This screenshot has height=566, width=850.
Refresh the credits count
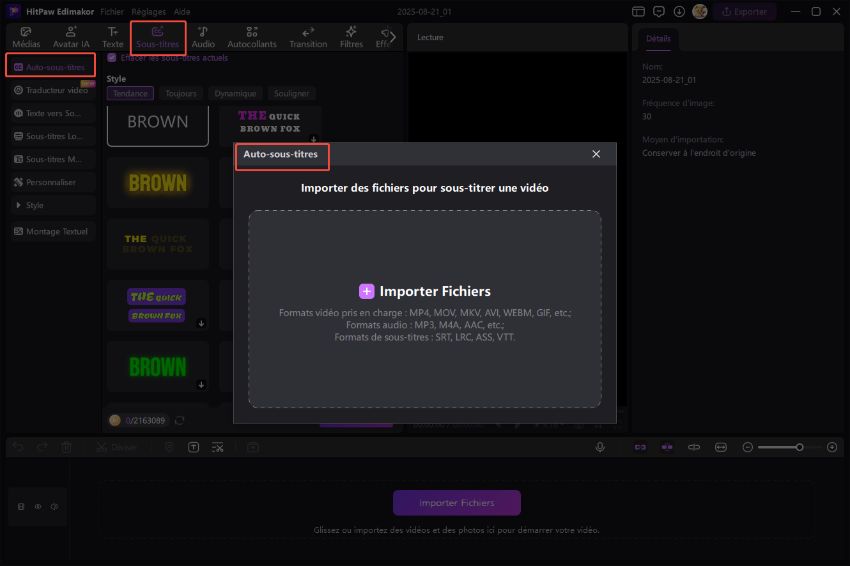tap(179, 420)
